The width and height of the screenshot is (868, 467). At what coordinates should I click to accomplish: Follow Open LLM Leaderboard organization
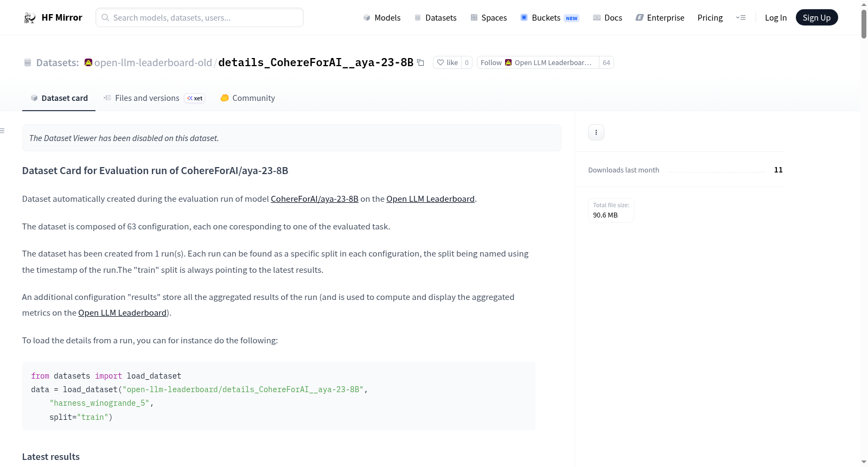538,62
